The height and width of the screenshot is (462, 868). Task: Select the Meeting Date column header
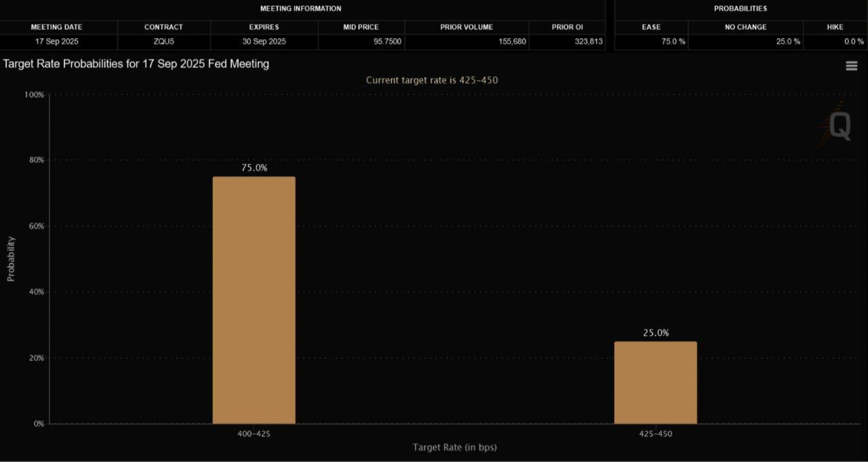click(57, 27)
